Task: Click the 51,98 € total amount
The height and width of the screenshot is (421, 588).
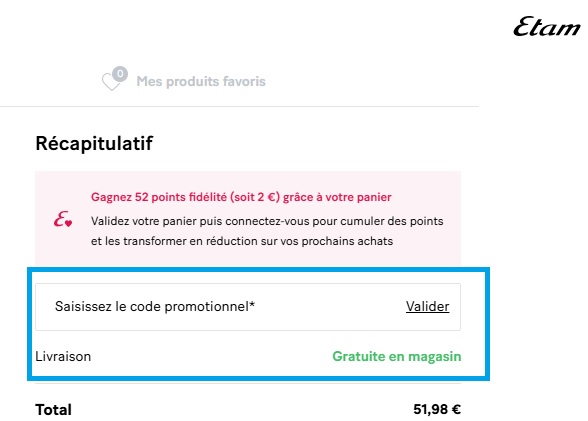Action: coord(437,409)
